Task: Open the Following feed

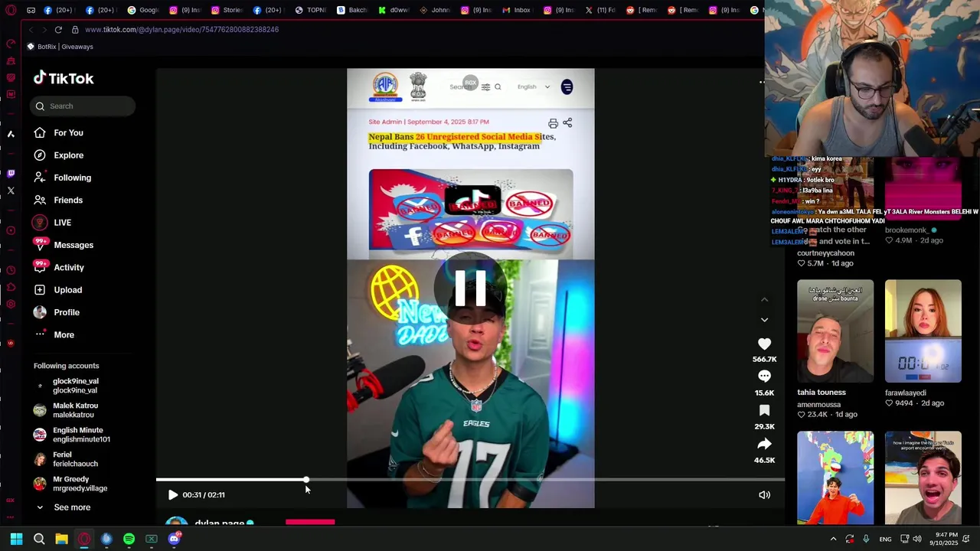Action: (62, 178)
